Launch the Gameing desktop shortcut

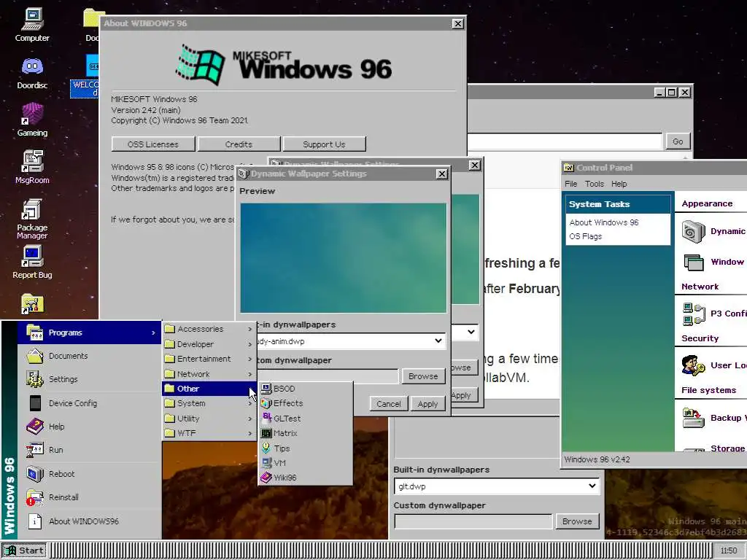pos(32,120)
